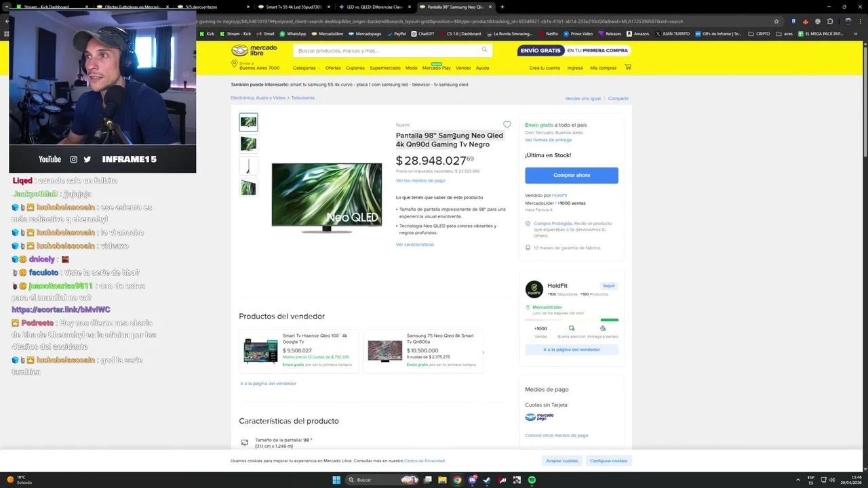Open the Moda menu item
868x488 pixels.
pos(412,68)
